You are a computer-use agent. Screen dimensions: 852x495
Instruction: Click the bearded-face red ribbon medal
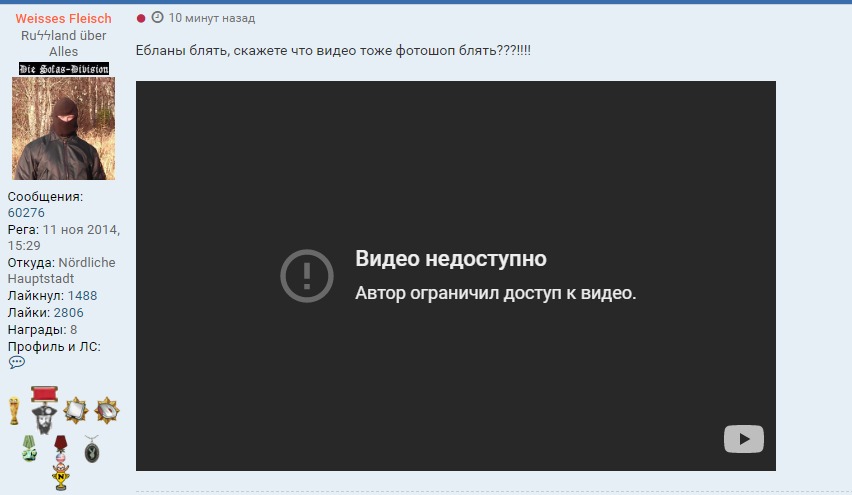tap(44, 410)
